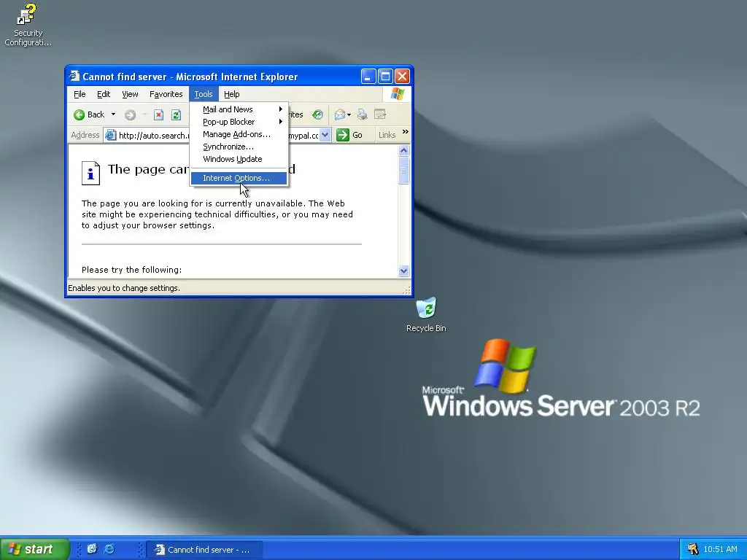Click the security key tray icon
The width and height of the screenshot is (747, 560).
pos(693,549)
